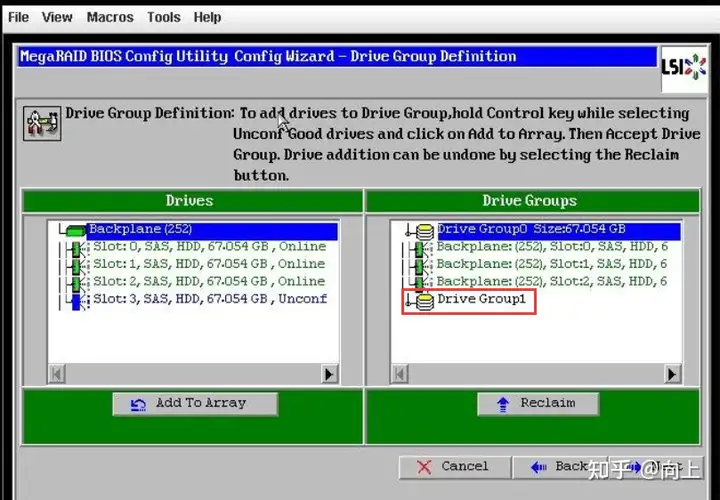Select the Drive Group1 entry
Viewport: 720px width, 500px height.
click(481, 299)
